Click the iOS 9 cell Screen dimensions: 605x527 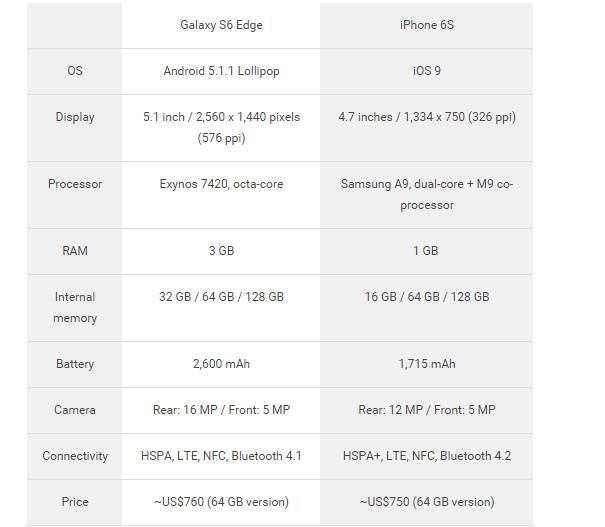point(426,71)
